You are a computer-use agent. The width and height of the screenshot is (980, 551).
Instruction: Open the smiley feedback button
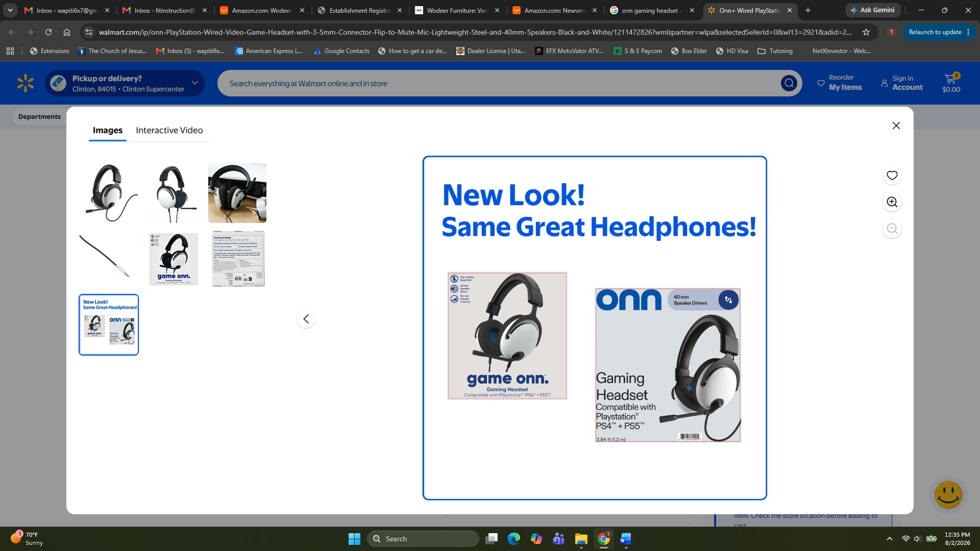[948, 495]
